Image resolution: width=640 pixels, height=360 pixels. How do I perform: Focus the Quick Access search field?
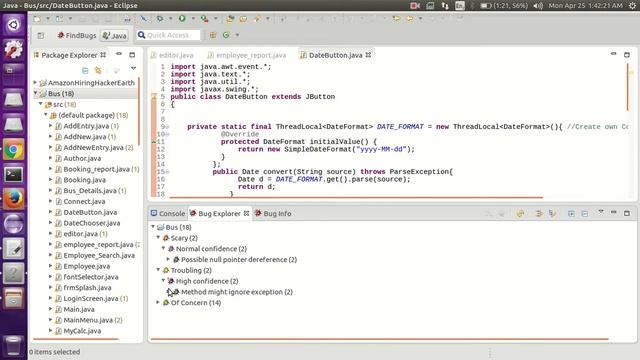pyautogui.click(x=169, y=35)
